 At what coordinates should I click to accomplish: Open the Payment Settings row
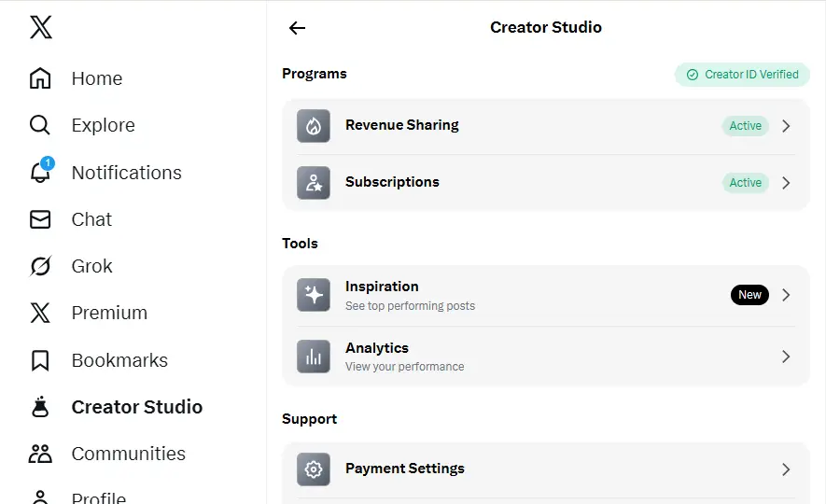546,469
